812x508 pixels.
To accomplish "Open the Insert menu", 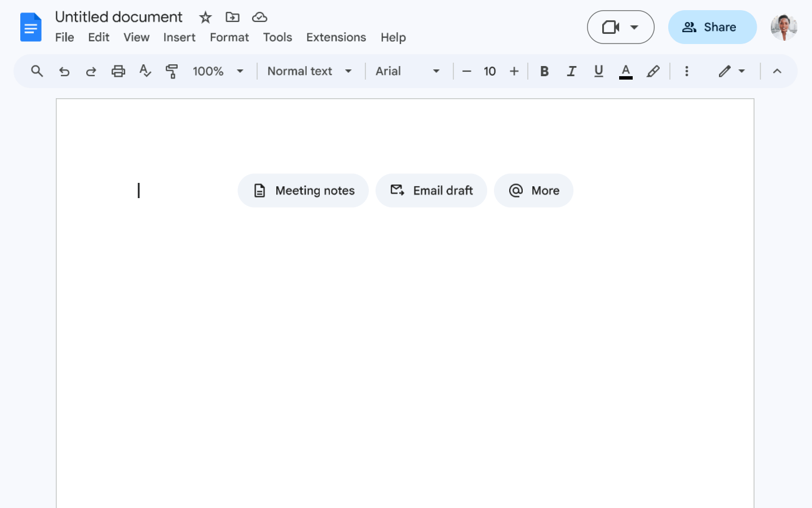I will point(179,37).
